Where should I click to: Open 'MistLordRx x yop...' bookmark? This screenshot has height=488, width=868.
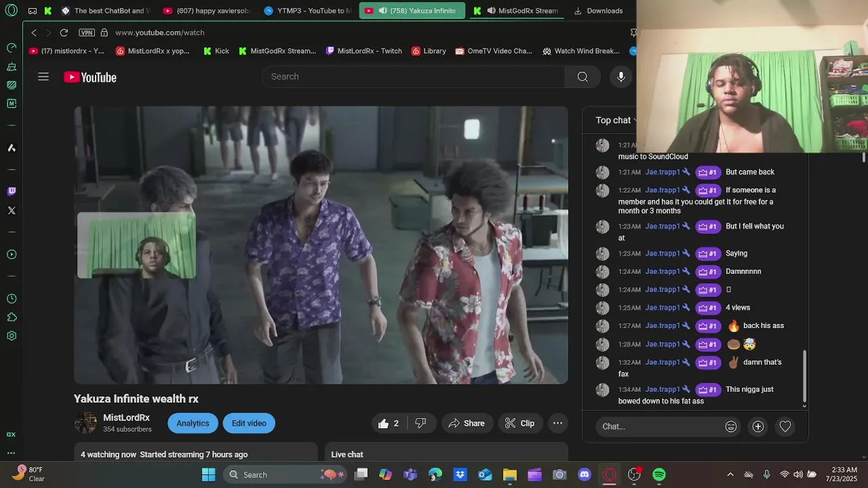(x=153, y=51)
